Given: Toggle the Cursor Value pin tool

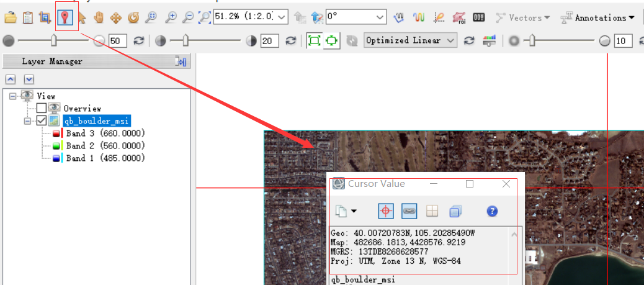Looking at the screenshot, I should 65,17.
